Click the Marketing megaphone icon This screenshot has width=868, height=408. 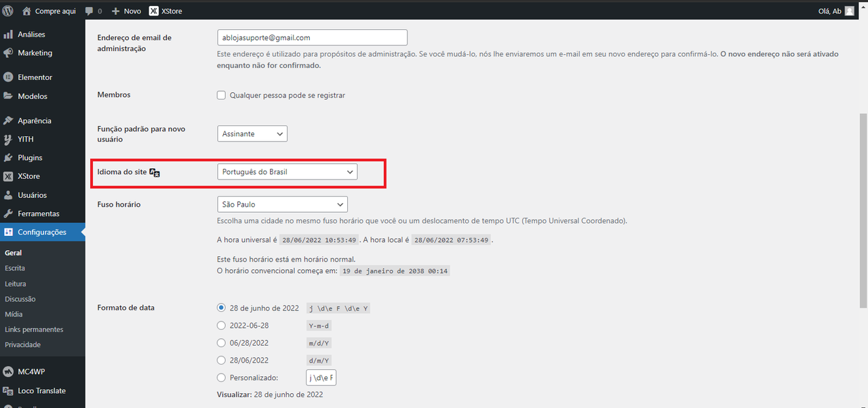click(8, 53)
